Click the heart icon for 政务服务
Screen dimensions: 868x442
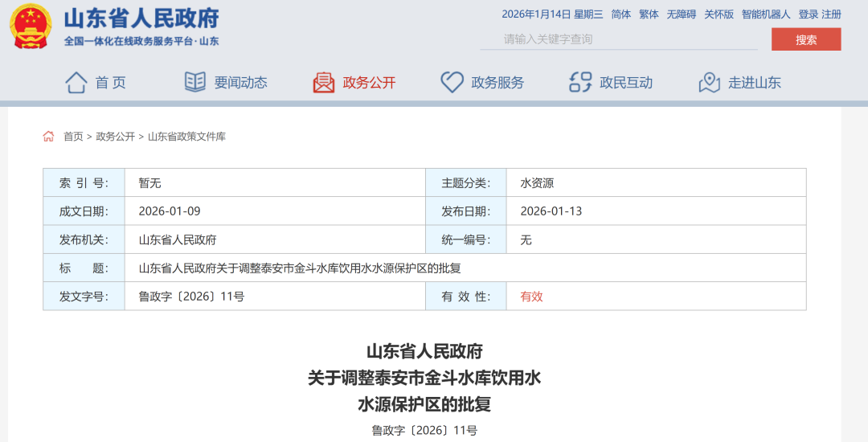click(452, 82)
